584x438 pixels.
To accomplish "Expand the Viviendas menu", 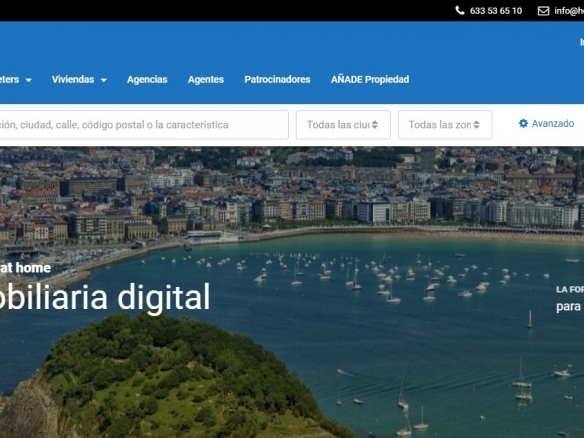I will coord(79,79).
